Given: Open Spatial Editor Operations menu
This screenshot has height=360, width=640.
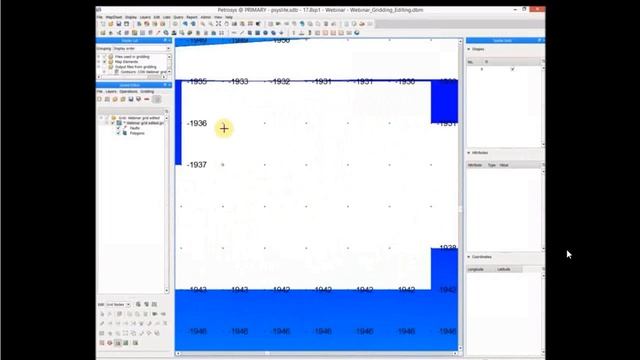Looking at the screenshot, I should [128, 91].
